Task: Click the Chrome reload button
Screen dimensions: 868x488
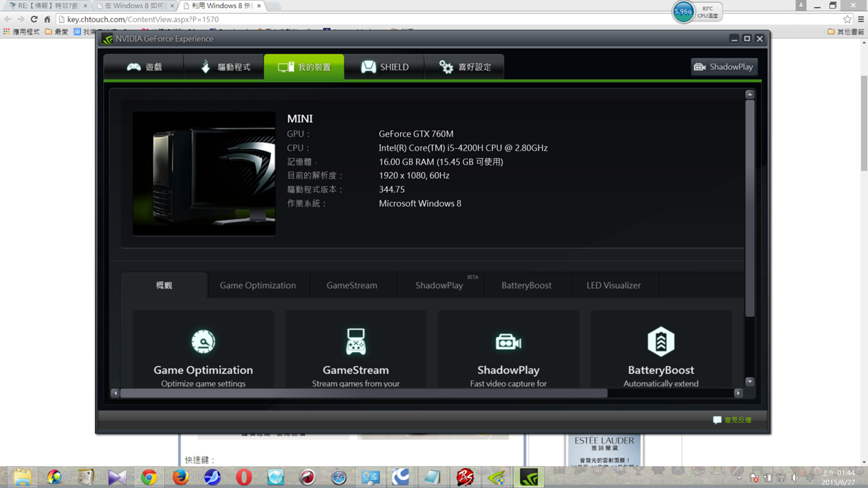Action: [34, 19]
